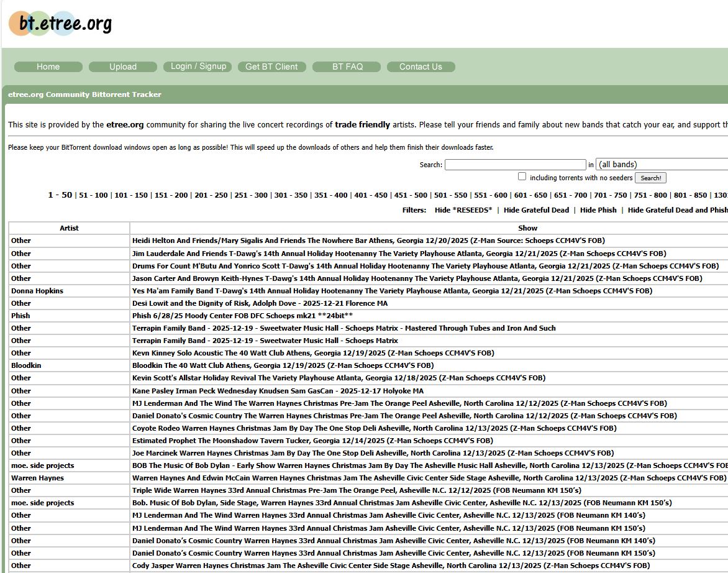Apply the Hide Phish filter

(x=598, y=210)
